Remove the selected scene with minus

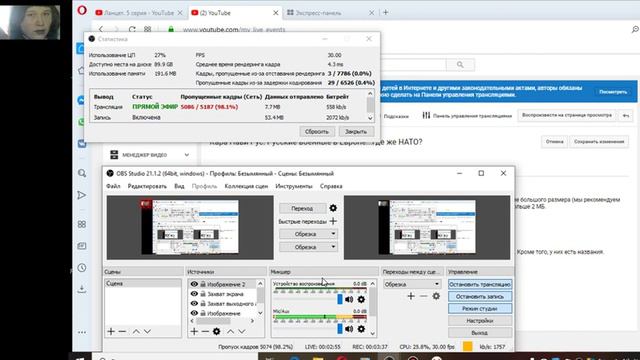pyautogui.click(x=122, y=331)
